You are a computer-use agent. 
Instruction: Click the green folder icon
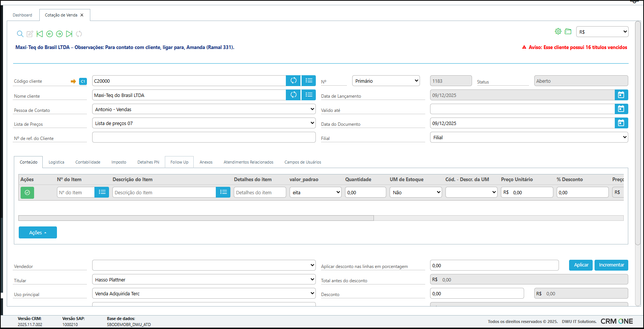[568, 31]
